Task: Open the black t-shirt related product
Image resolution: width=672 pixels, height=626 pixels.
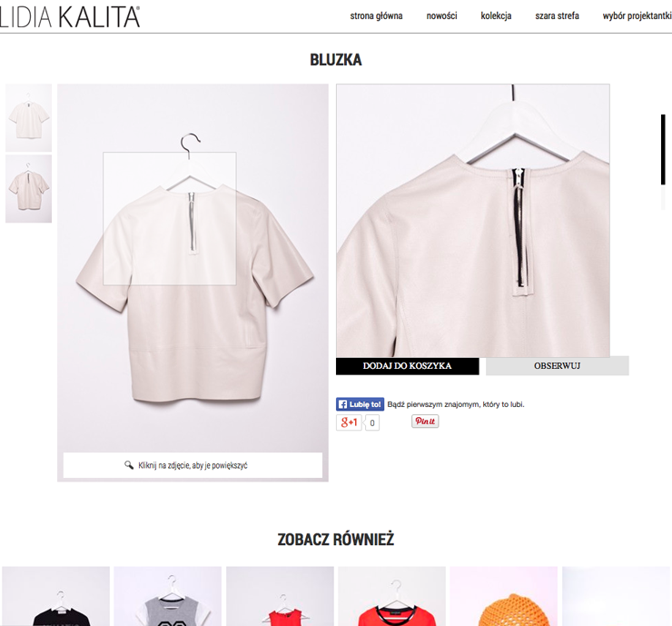Action: coord(55,596)
